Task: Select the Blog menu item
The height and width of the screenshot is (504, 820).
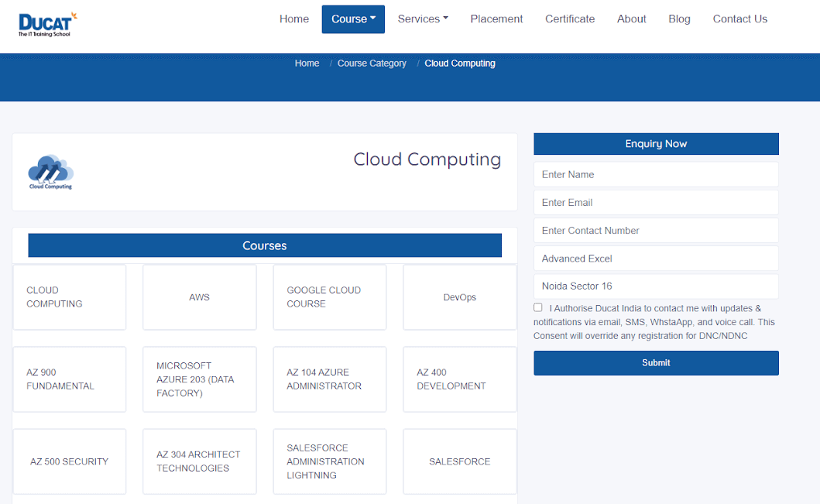Action: pos(679,19)
